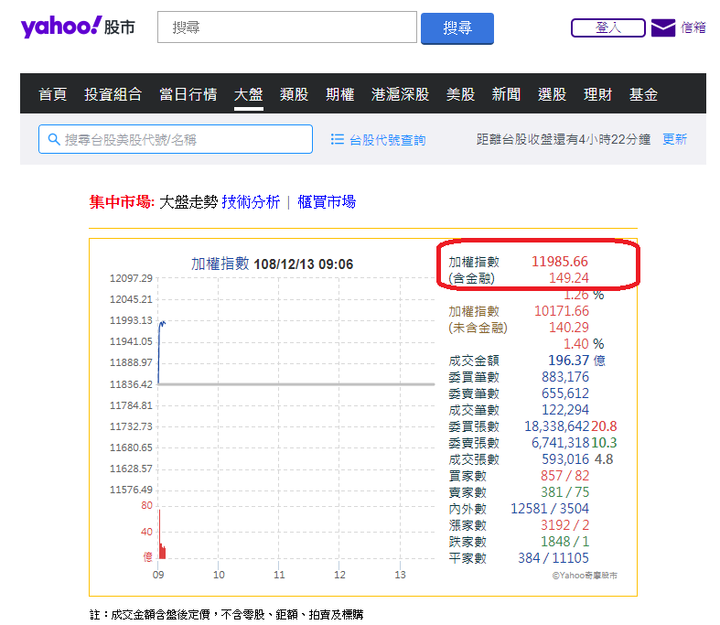
Task: Select the 大盤 tab
Action: pyautogui.click(x=249, y=95)
